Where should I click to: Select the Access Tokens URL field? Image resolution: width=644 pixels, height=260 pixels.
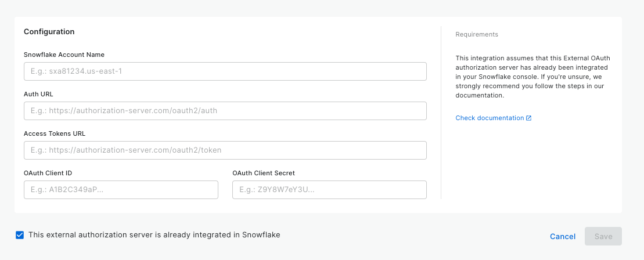coord(225,150)
